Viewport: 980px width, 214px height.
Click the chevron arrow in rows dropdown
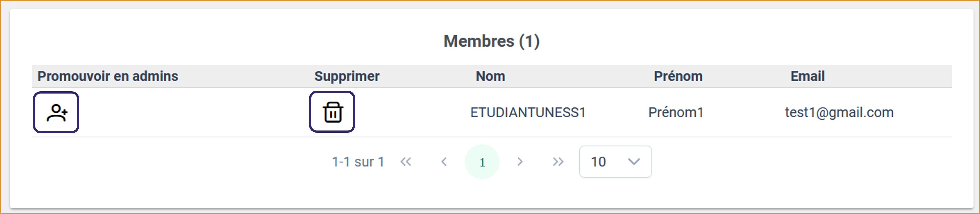634,162
